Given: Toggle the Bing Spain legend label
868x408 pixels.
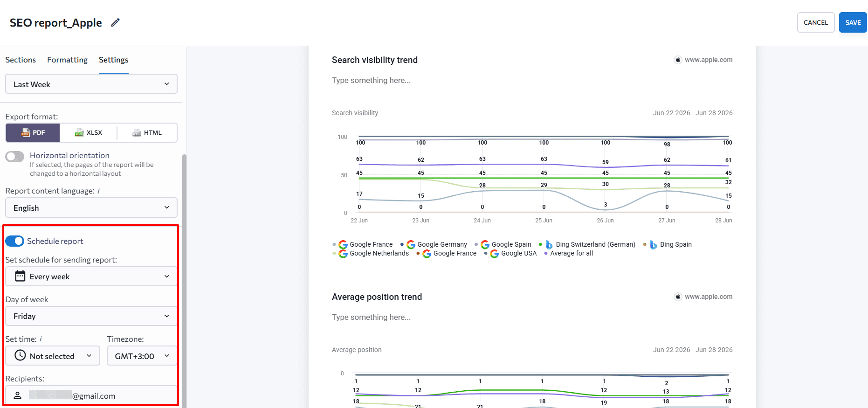Looking at the screenshot, I should 676,244.
